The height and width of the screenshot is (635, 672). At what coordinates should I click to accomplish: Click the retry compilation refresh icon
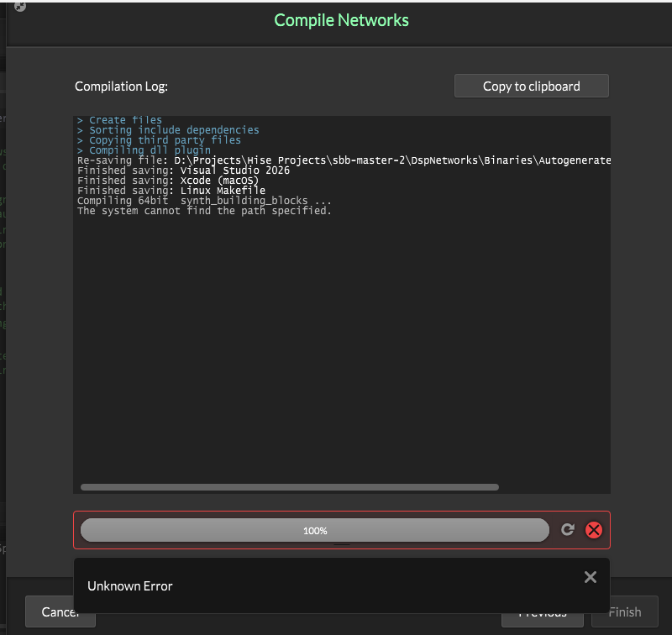(x=568, y=530)
